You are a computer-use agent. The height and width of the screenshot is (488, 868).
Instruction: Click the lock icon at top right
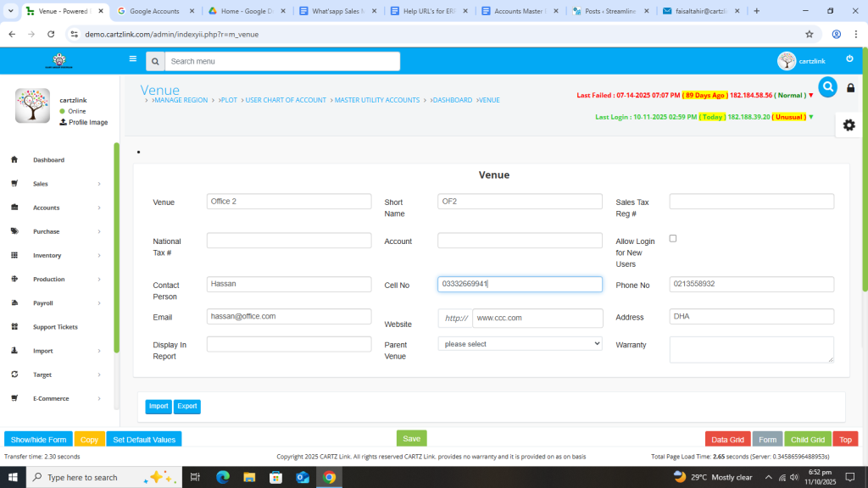point(850,88)
